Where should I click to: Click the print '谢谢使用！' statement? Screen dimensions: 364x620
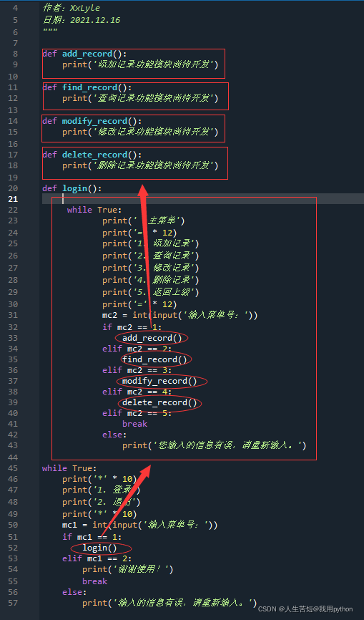point(128,569)
